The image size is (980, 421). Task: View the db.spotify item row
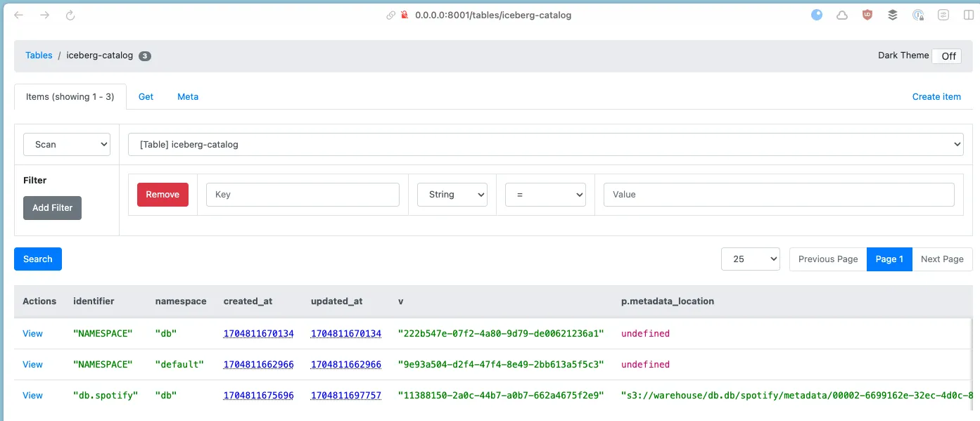pyautogui.click(x=32, y=396)
